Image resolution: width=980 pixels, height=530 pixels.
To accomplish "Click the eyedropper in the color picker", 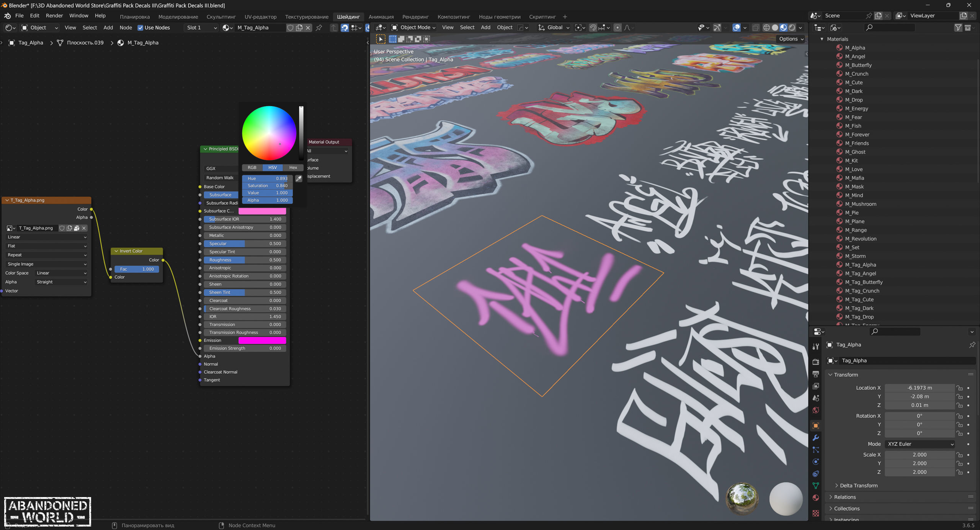I will 299,178.
